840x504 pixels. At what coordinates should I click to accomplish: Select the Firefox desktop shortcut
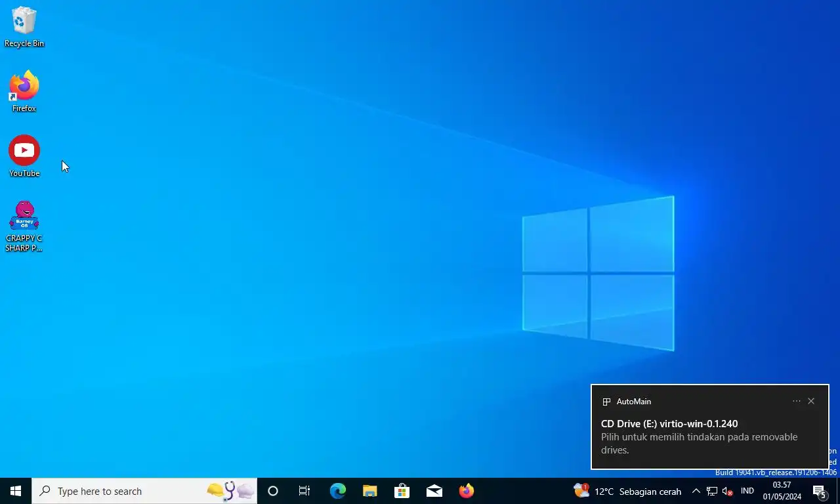pyautogui.click(x=24, y=91)
